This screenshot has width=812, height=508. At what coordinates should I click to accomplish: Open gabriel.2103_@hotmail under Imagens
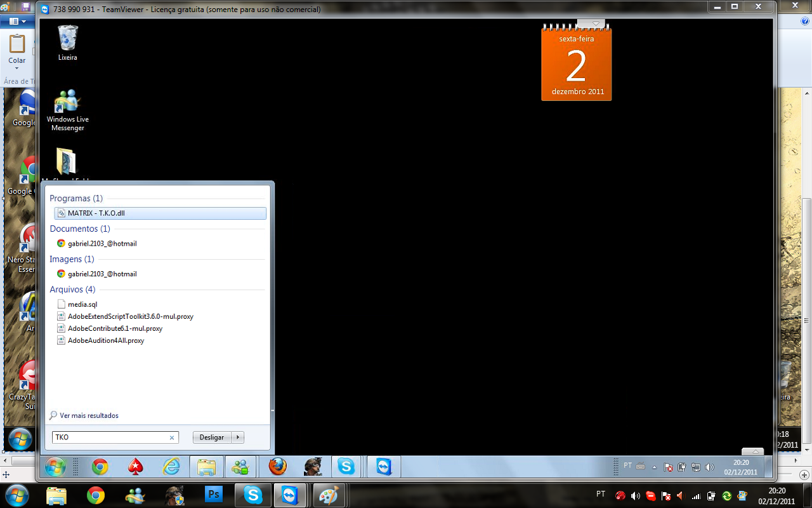[x=102, y=274]
